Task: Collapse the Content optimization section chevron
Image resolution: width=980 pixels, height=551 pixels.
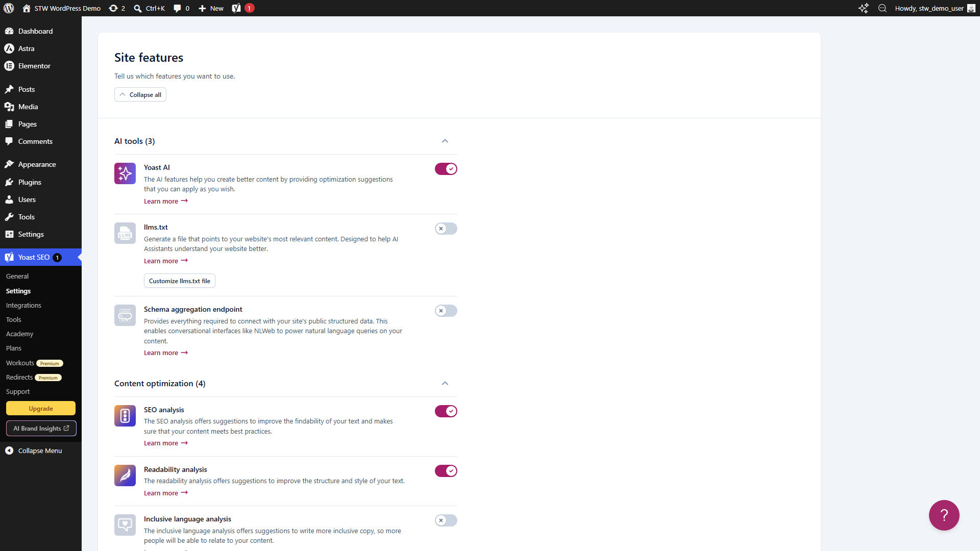Action: click(x=445, y=383)
